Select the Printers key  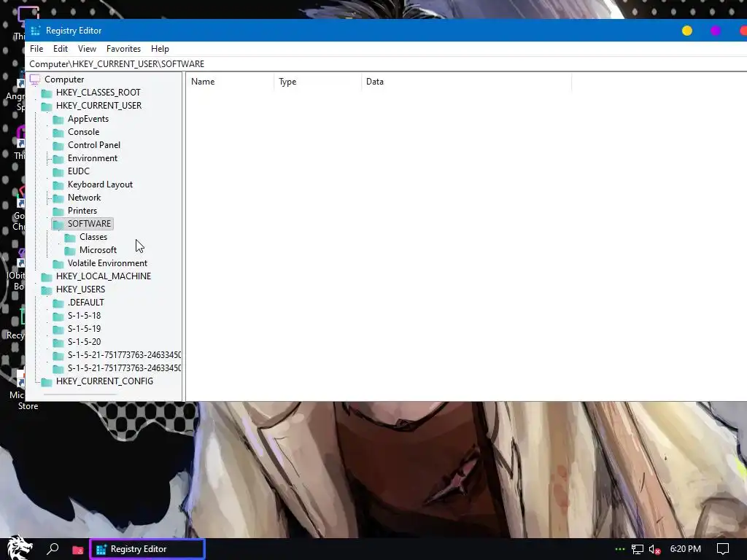[82, 211]
